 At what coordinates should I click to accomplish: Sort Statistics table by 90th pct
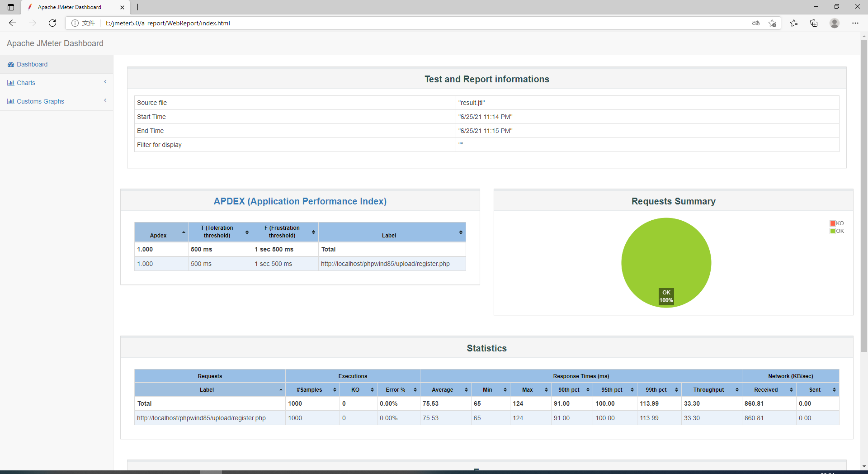point(572,390)
